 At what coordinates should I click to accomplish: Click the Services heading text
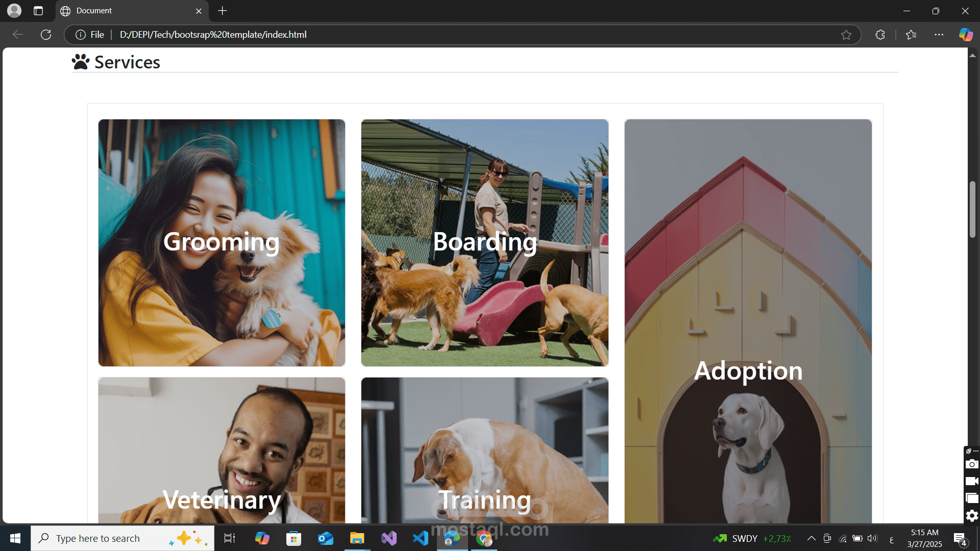pos(127,62)
